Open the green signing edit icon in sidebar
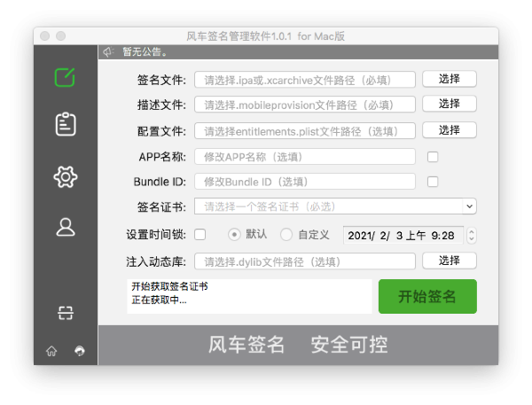 pos(65,77)
